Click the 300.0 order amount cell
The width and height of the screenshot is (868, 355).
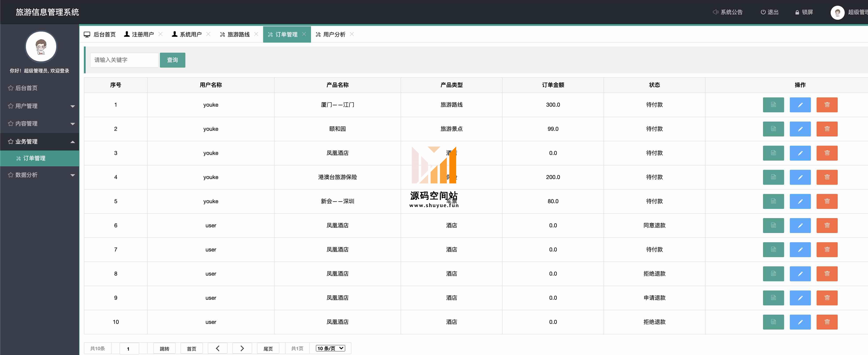pos(553,105)
